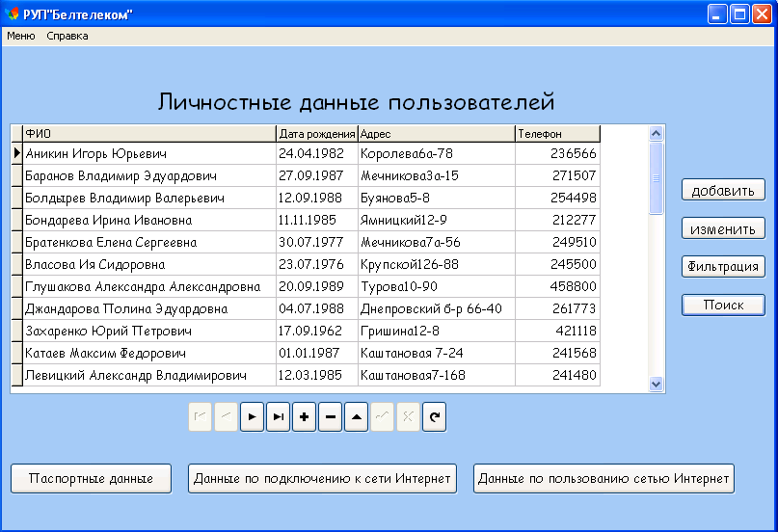
Task: Click address cell Днепровский б-р 66-40
Action: point(436,308)
